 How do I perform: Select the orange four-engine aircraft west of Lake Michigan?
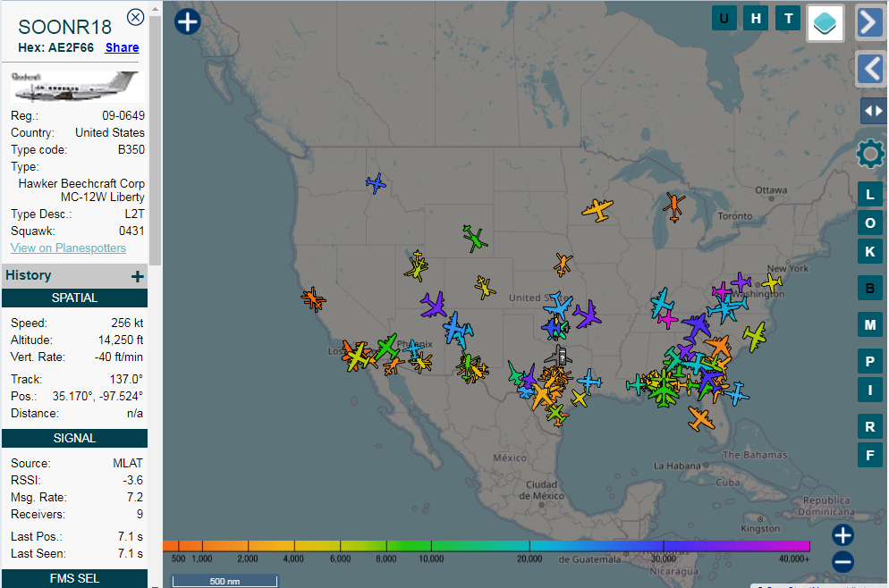tap(597, 210)
